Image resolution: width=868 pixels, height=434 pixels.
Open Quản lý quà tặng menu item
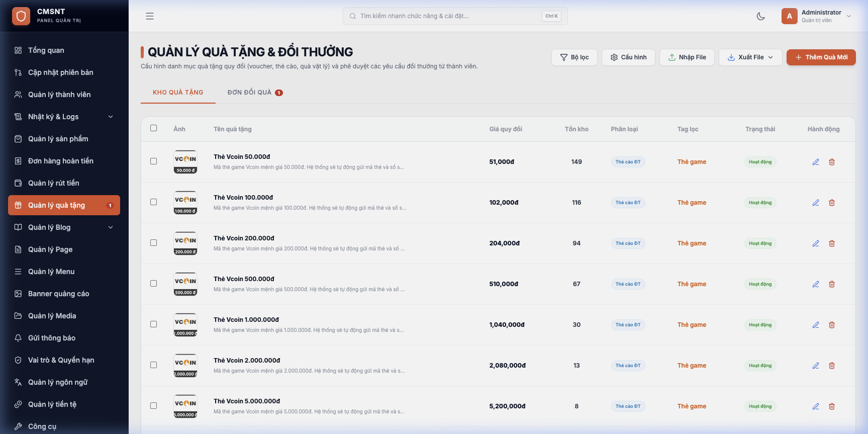click(x=64, y=205)
